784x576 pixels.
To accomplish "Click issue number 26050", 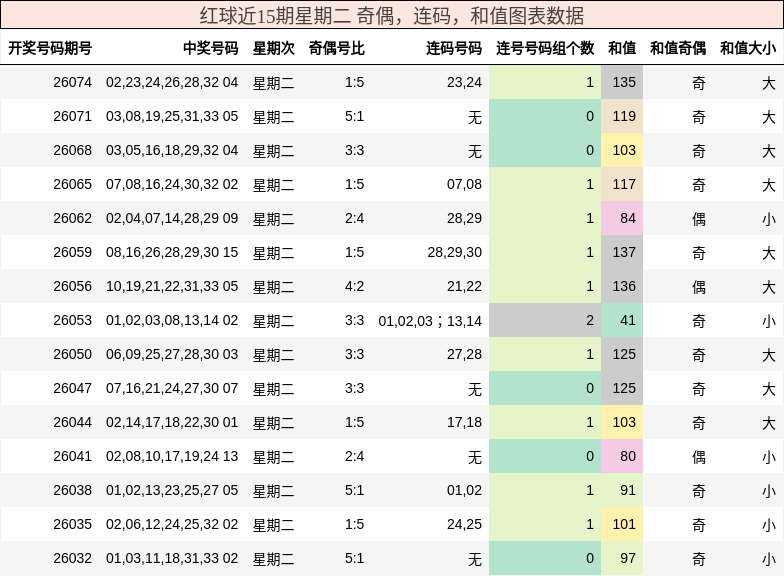I will pos(72,354).
